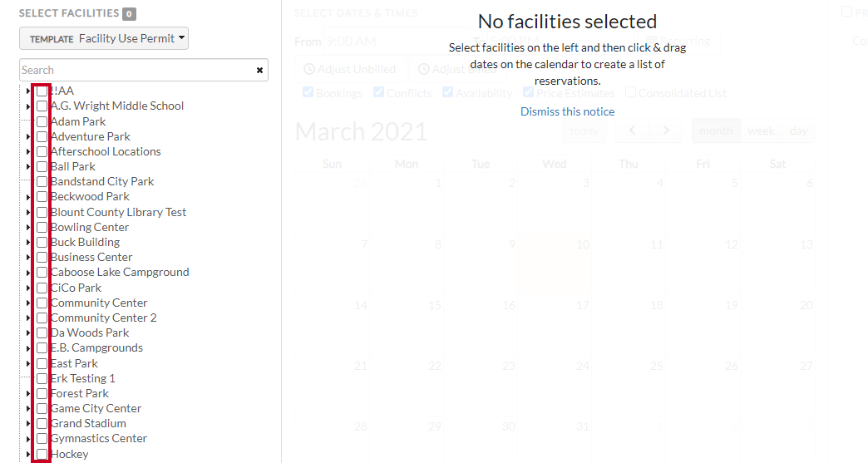Expand the Game City Center node

(x=27, y=409)
